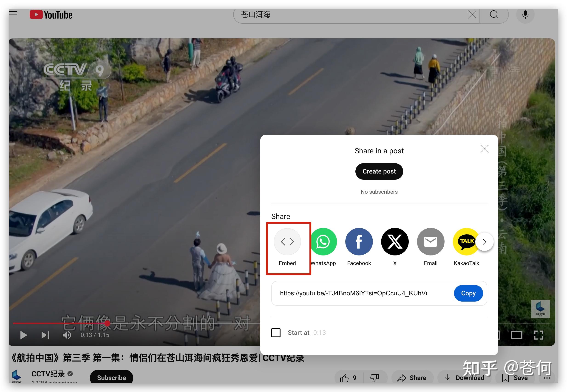Enable the Start at checkbox

pos(276,333)
